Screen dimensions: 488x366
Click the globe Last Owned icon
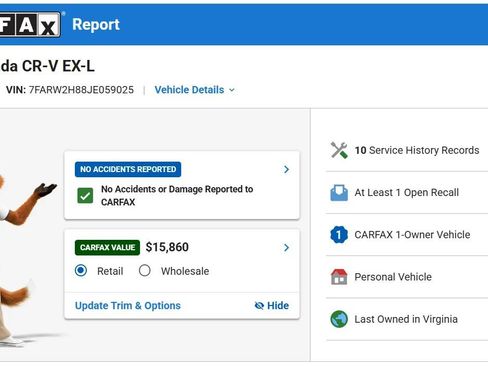339,319
